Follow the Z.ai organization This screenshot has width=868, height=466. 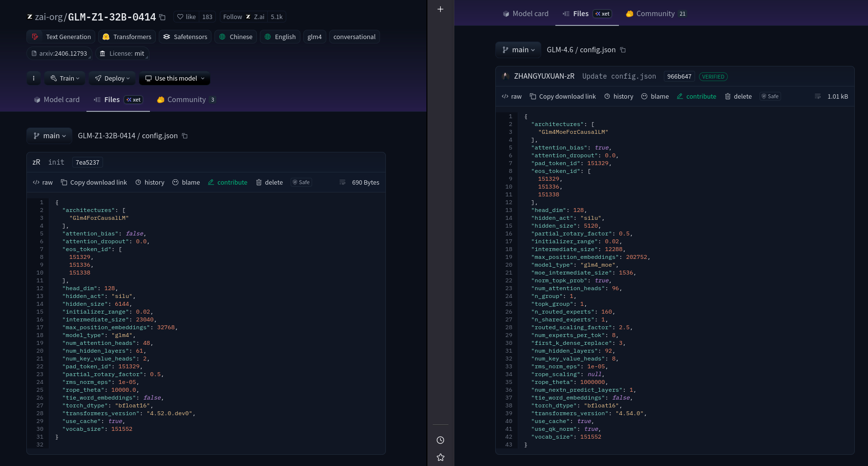click(x=244, y=17)
